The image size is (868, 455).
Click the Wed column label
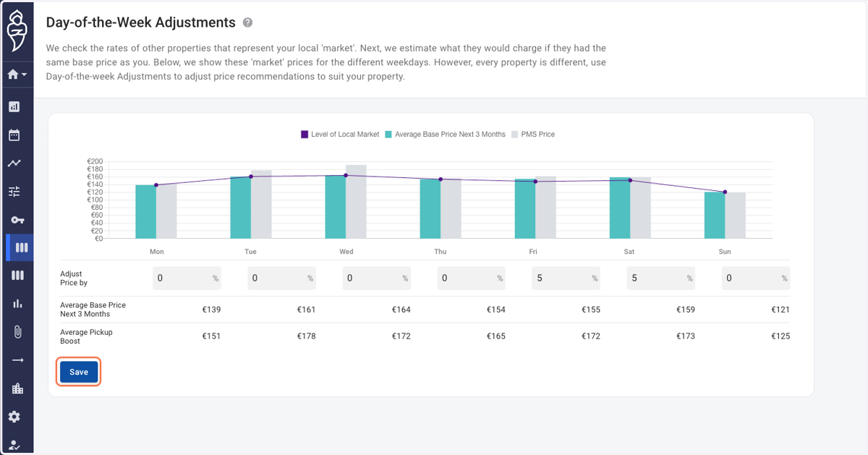point(346,252)
